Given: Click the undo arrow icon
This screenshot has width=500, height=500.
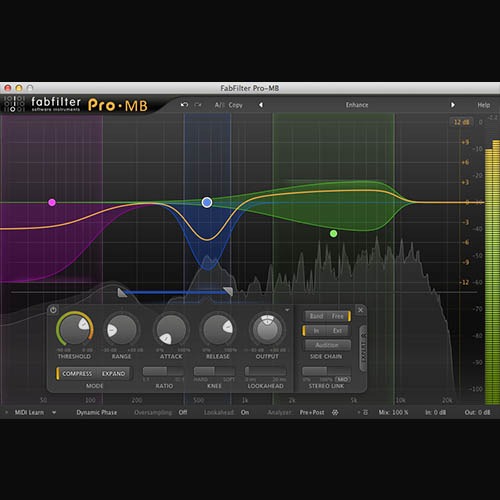Looking at the screenshot, I should coord(184,105).
